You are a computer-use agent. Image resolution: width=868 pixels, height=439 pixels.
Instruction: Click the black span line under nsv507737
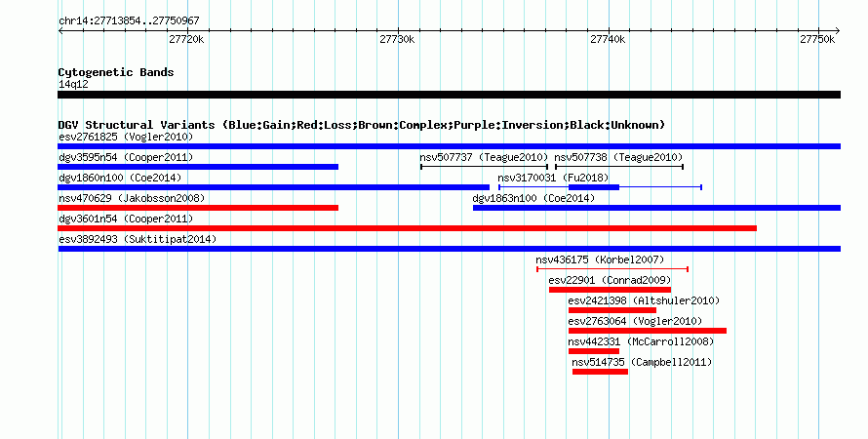pyautogui.click(x=484, y=167)
